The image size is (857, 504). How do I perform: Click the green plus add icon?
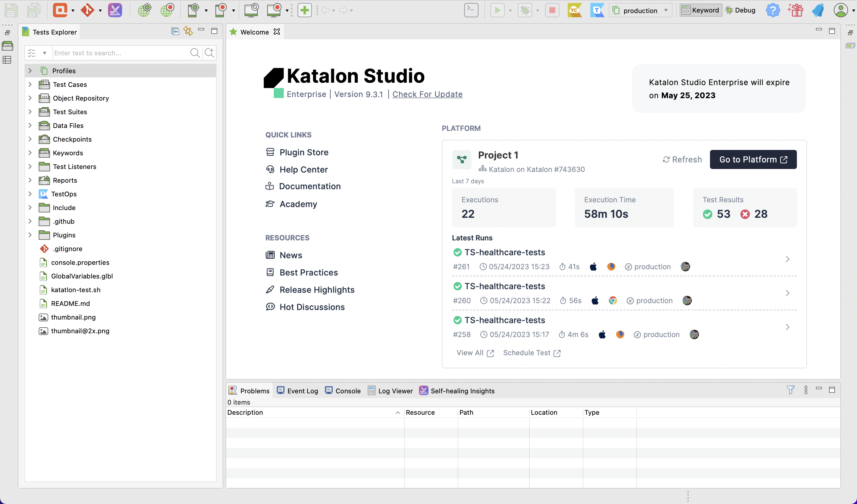(x=304, y=10)
